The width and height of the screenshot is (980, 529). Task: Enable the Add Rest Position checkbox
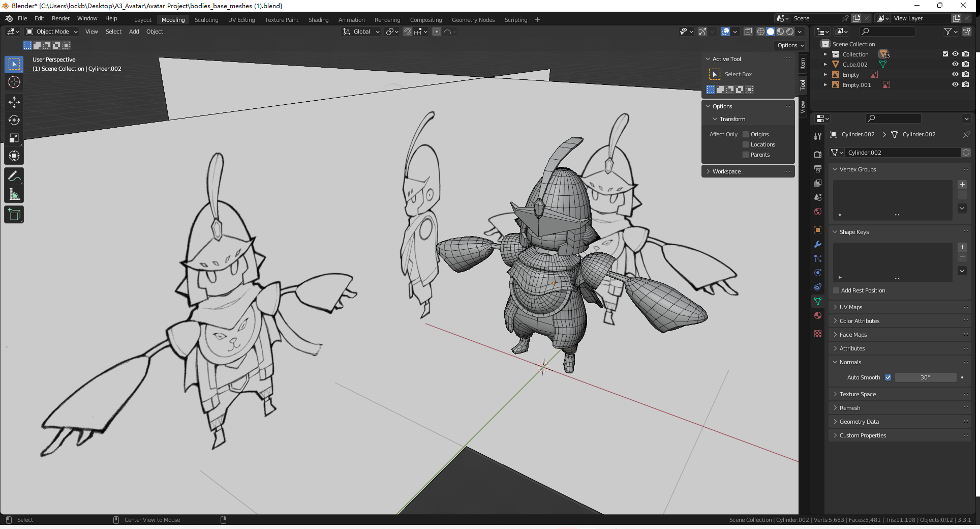click(836, 290)
